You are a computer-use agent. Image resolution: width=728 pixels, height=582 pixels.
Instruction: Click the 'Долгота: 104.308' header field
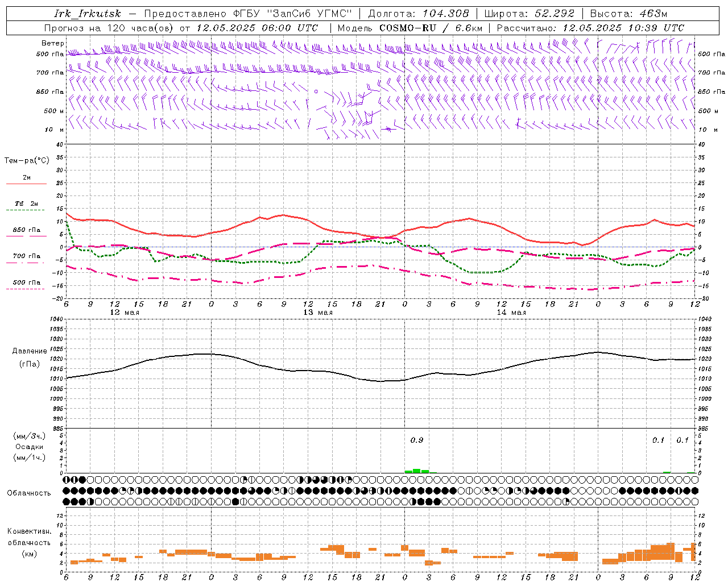(419, 14)
